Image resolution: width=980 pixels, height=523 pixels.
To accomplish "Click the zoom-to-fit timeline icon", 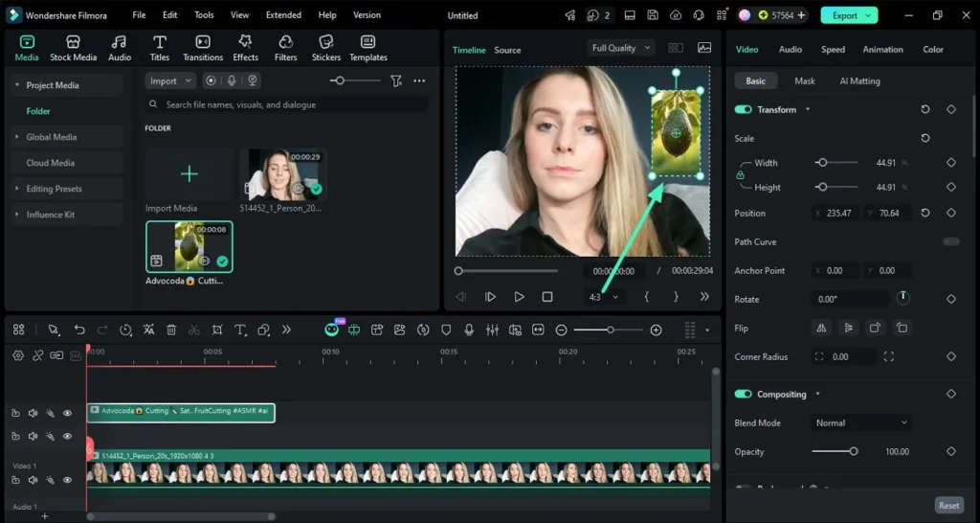I will [538, 330].
